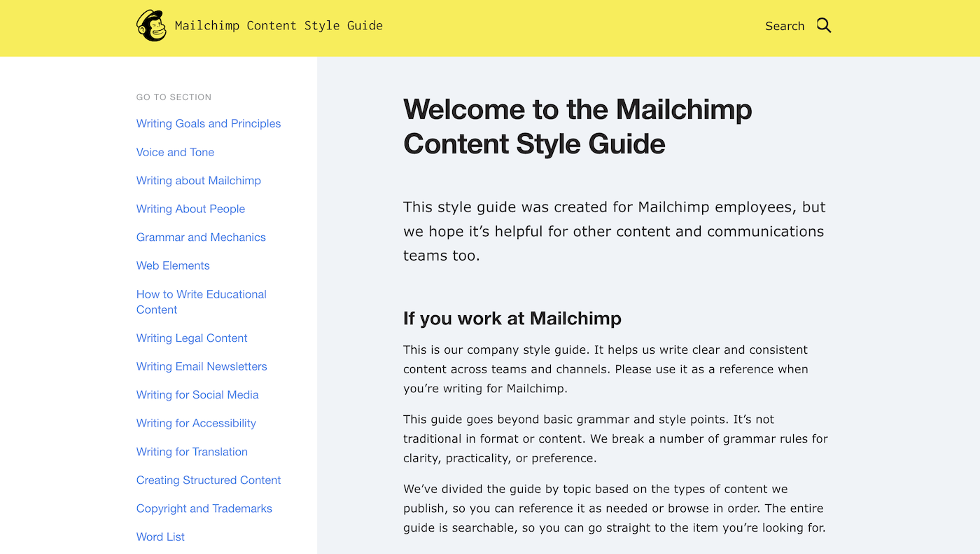This screenshot has width=980, height=554.
Task: Open Grammar and Mechanics section
Action: [201, 237]
